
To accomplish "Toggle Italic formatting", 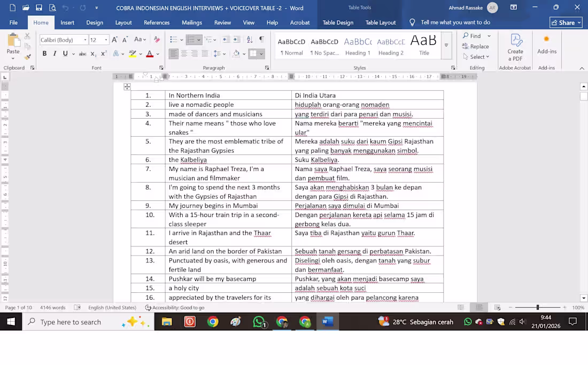I will point(55,53).
